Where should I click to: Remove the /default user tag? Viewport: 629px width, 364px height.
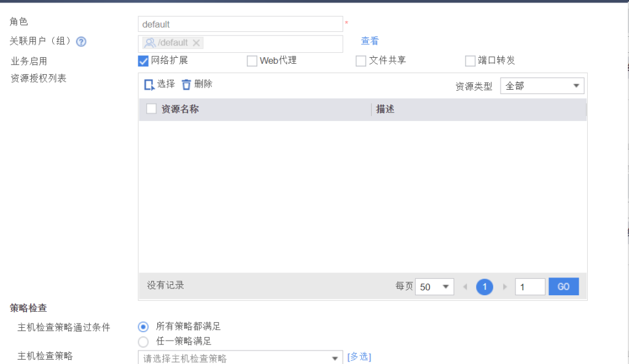point(196,43)
